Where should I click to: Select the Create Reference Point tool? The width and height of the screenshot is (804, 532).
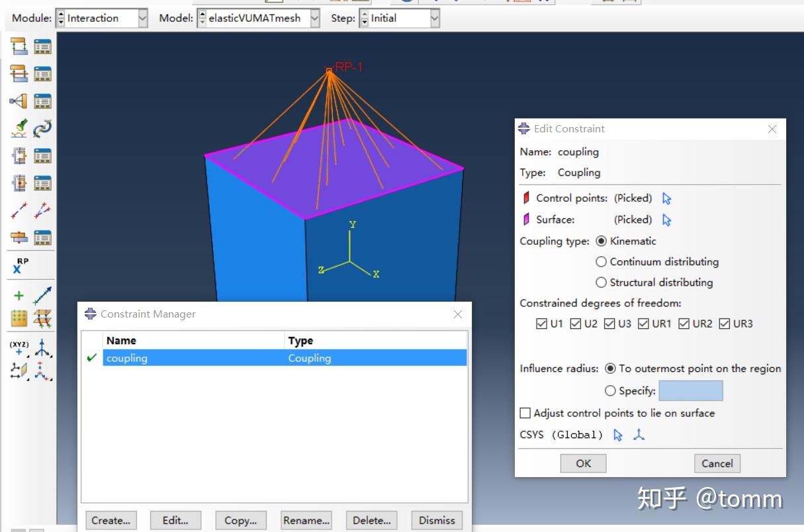[18, 263]
